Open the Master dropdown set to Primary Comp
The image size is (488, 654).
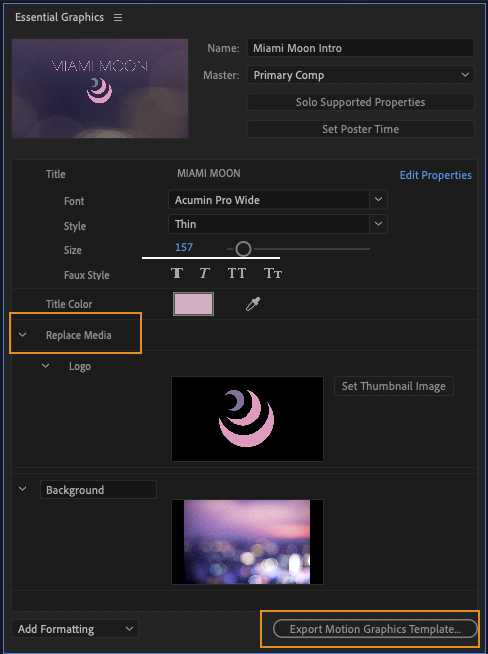click(x=360, y=75)
